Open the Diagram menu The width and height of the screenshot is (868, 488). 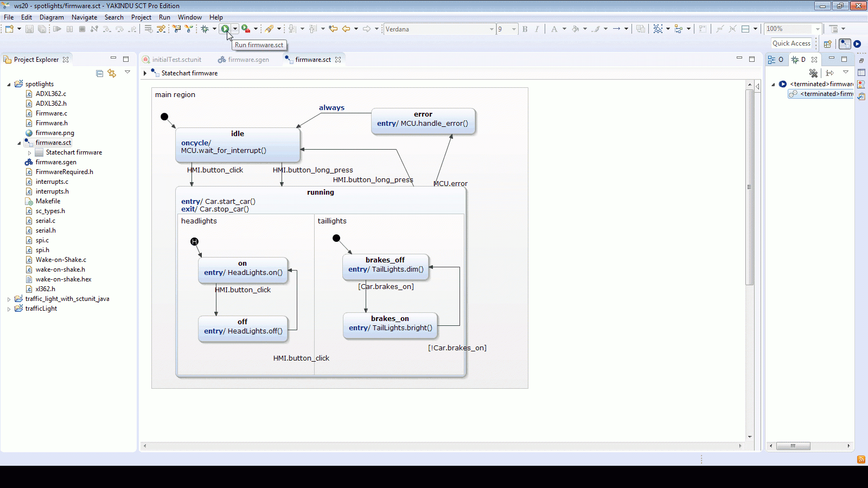pyautogui.click(x=52, y=17)
